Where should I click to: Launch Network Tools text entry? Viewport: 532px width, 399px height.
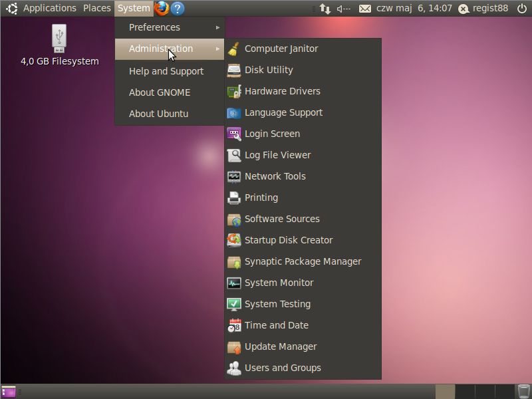pos(275,176)
